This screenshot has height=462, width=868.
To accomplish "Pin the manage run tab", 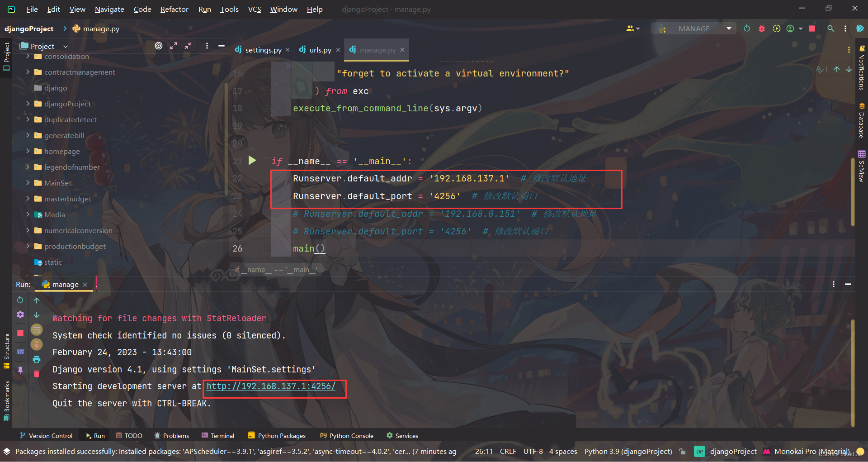I will tap(20, 370).
